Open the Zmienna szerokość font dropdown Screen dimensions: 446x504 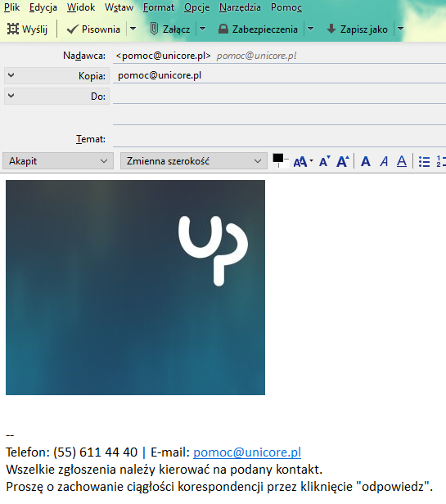pyautogui.click(x=194, y=160)
